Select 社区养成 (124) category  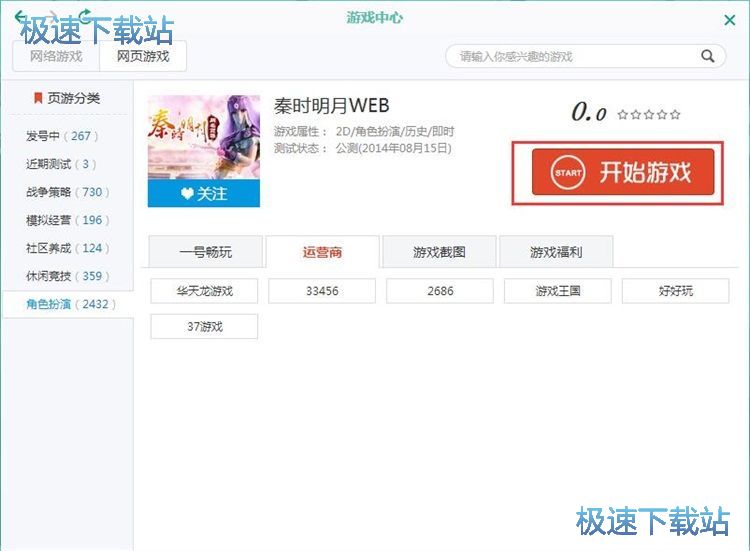tap(67, 248)
